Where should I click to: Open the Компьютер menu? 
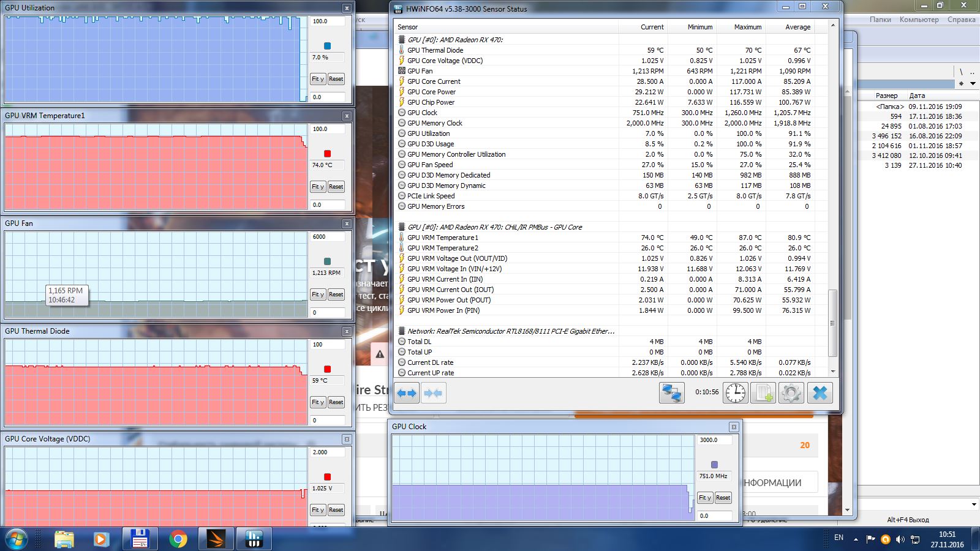coord(919,20)
